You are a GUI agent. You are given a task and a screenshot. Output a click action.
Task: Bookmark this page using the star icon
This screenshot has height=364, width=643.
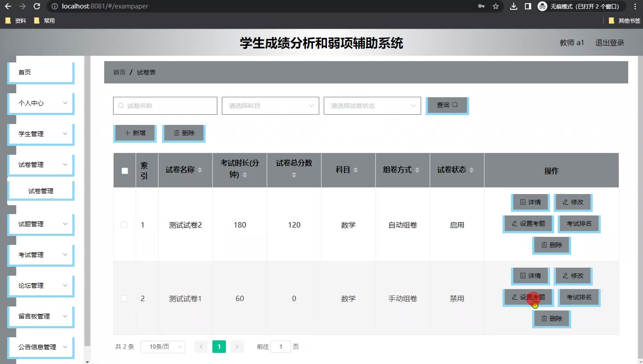point(496,6)
